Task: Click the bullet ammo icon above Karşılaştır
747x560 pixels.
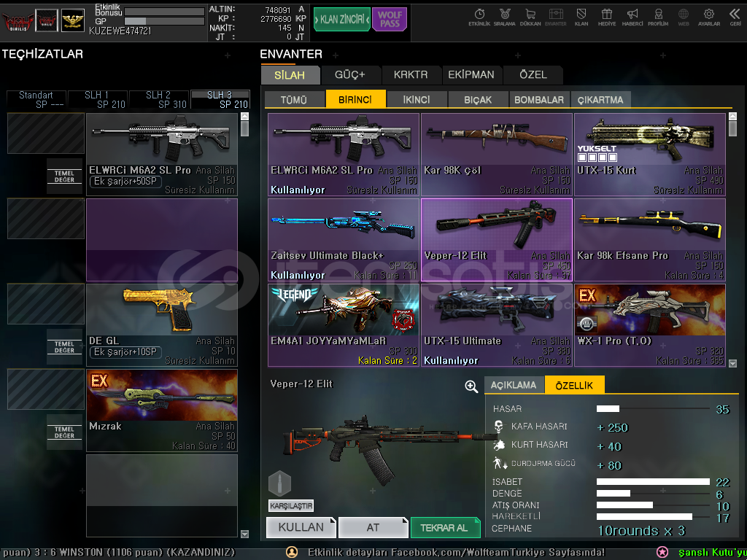Action: (x=279, y=483)
